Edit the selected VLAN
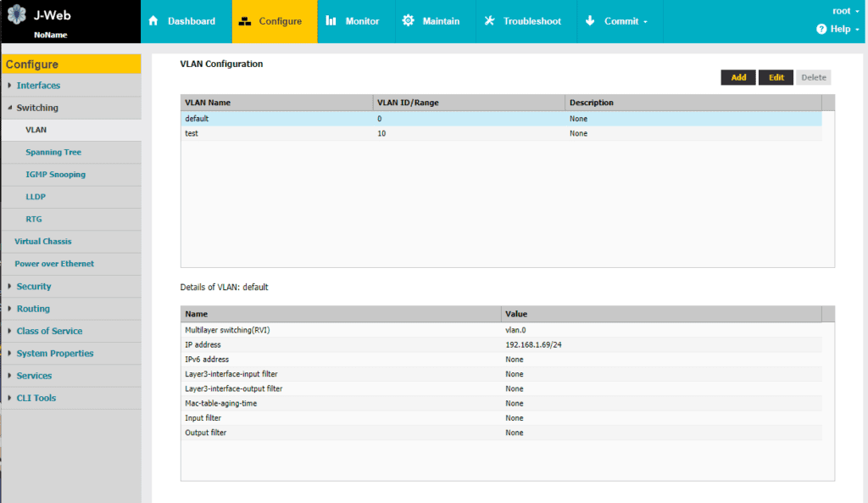Viewport: 868px width, 503px height. (x=776, y=77)
